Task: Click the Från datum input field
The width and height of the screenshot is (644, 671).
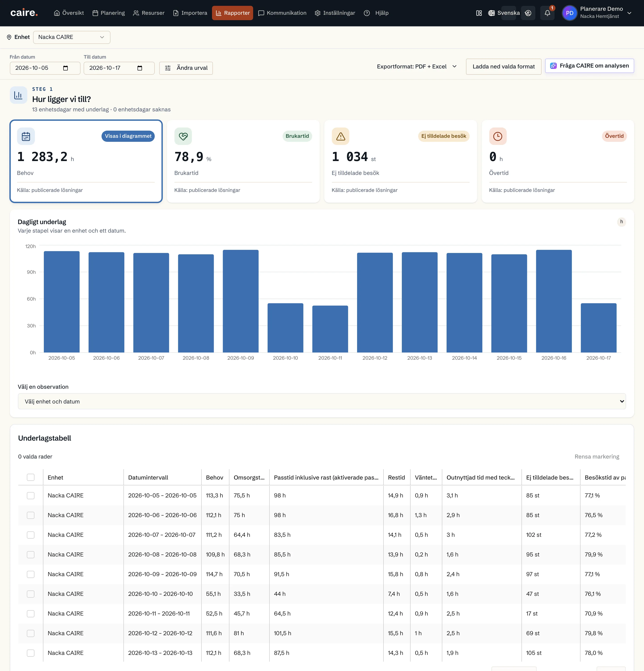Action: tap(45, 68)
